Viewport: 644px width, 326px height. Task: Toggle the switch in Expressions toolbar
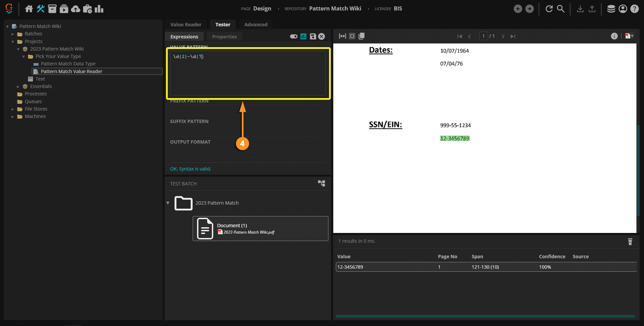294,36
